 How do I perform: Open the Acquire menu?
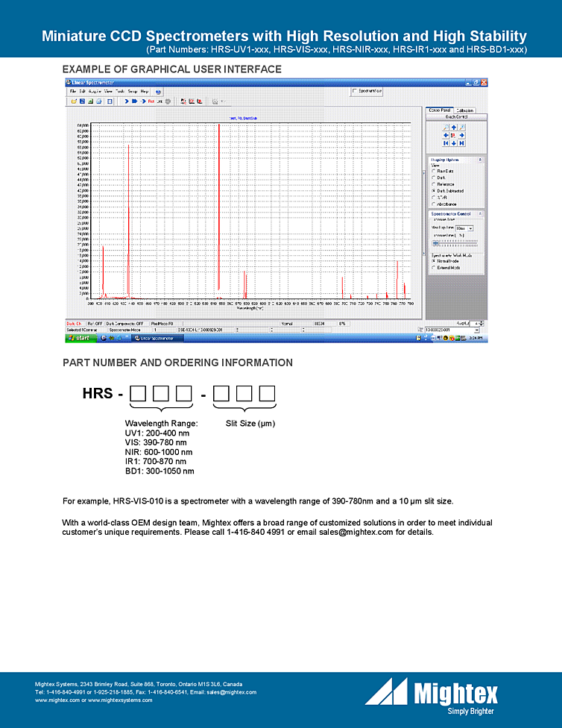[x=95, y=92]
